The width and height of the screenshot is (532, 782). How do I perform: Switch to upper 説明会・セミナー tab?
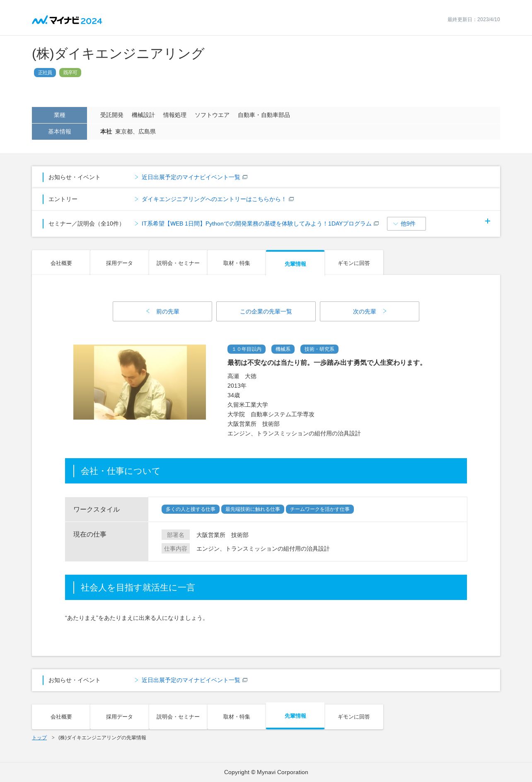click(178, 263)
